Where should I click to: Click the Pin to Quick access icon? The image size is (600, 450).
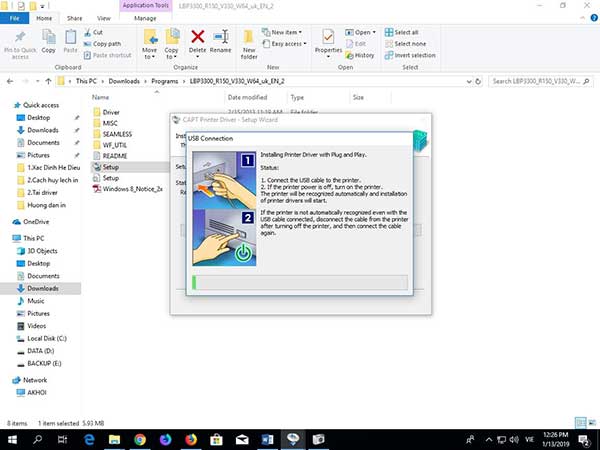20,37
